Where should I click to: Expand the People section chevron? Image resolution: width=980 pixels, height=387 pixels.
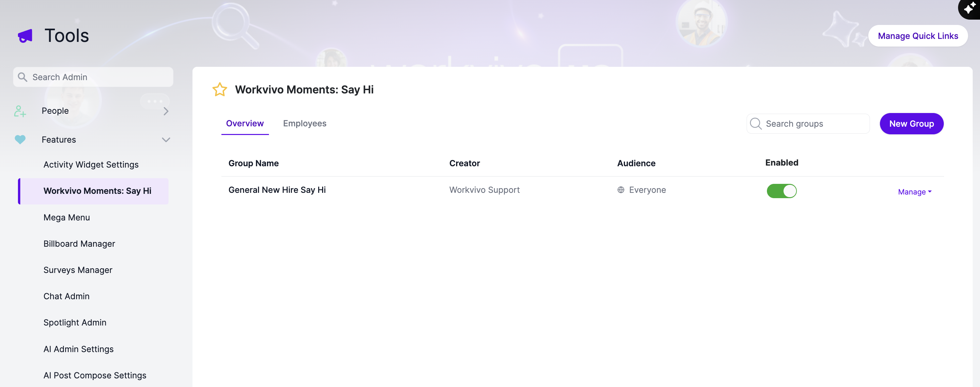click(166, 111)
